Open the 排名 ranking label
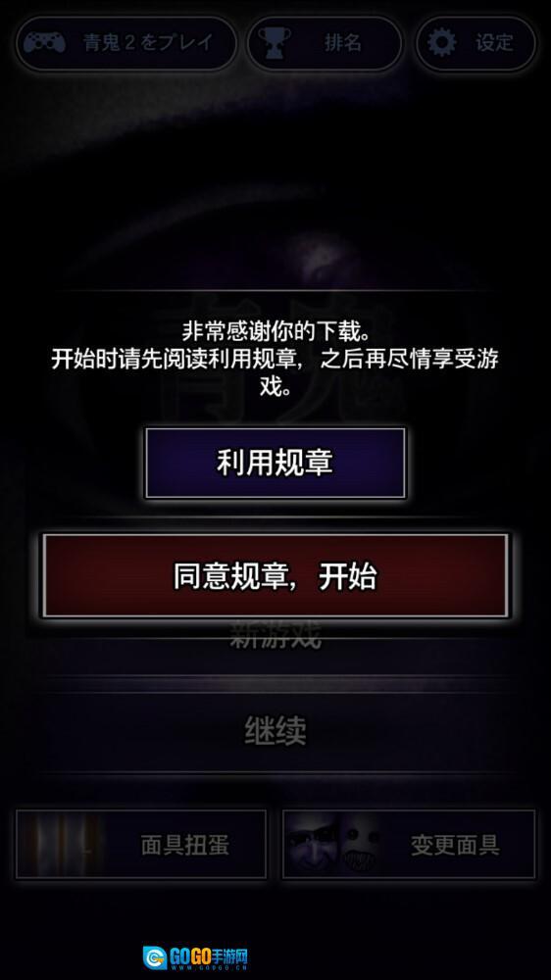The image size is (551, 980). 343,42
